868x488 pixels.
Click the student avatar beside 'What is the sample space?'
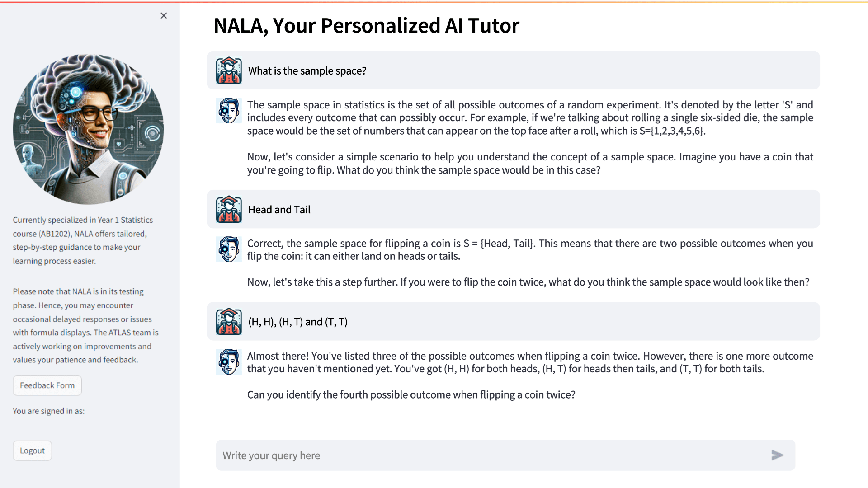click(x=229, y=70)
